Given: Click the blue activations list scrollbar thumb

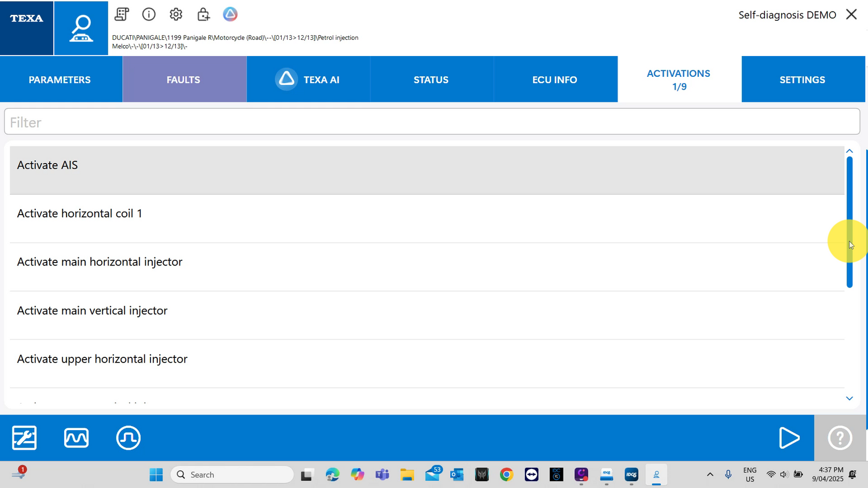Looking at the screenshot, I should [849, 222].
